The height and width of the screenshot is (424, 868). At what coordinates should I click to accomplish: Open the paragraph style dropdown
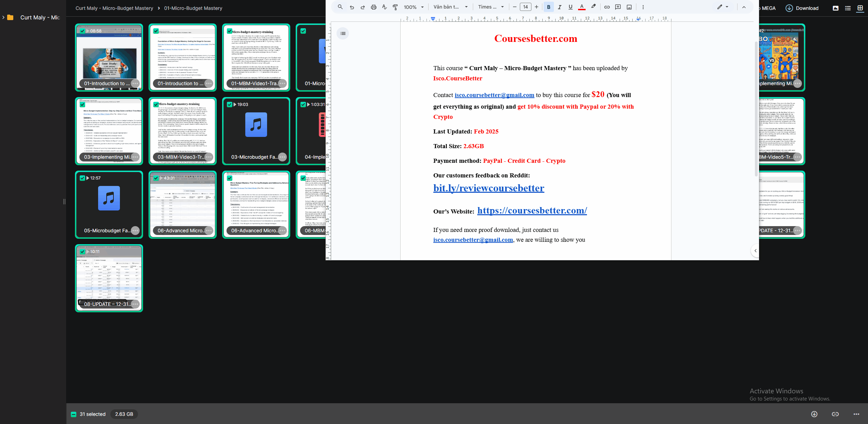tap(450, 7)
